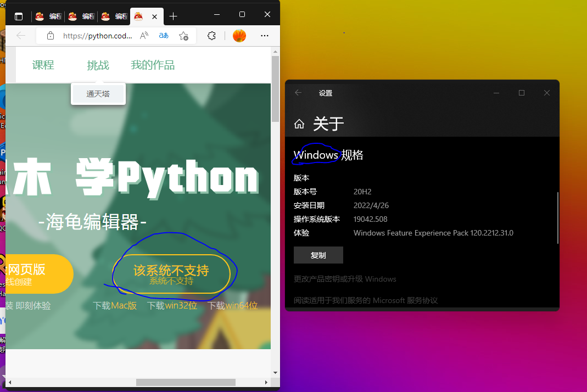This screenshot has width=587, height=392.
Task: Maximize the Edge browser window
Action: [242, 15]
